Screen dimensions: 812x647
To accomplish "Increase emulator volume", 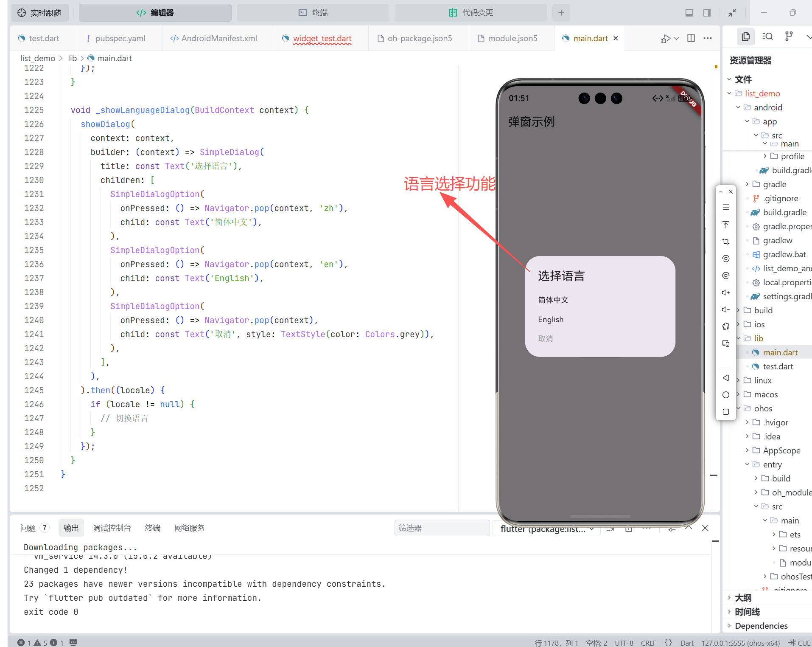I will coord(726,293).
